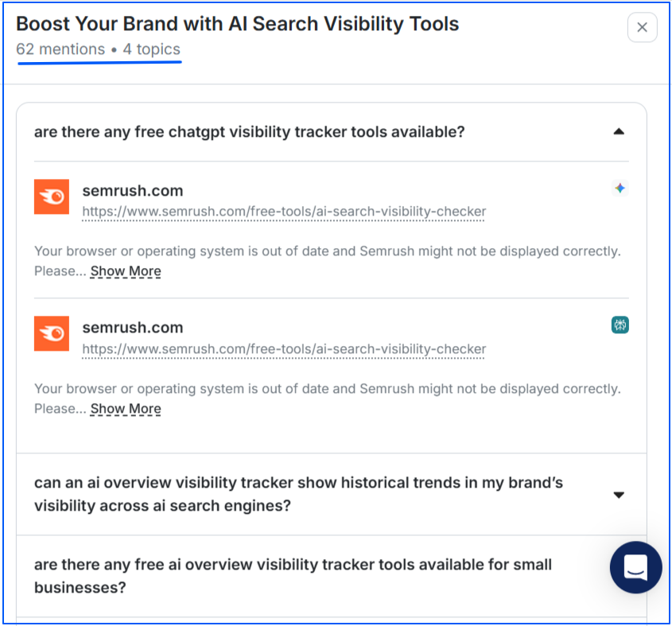Open the Semrush URL in the Gemini result
This screenshot has height=626, width=672.
click(284, 212)
